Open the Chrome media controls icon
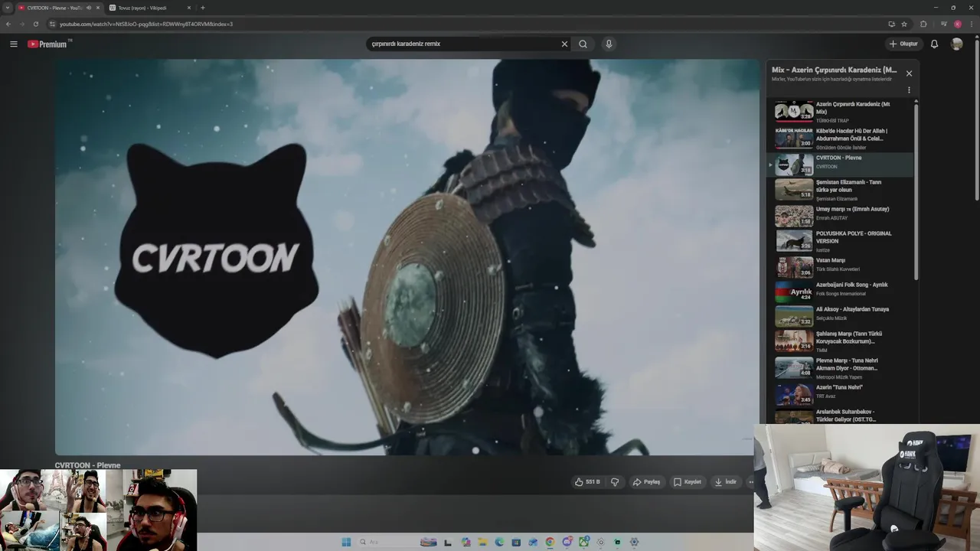Viewport: 980px width, 551px height. coord(944,24)
